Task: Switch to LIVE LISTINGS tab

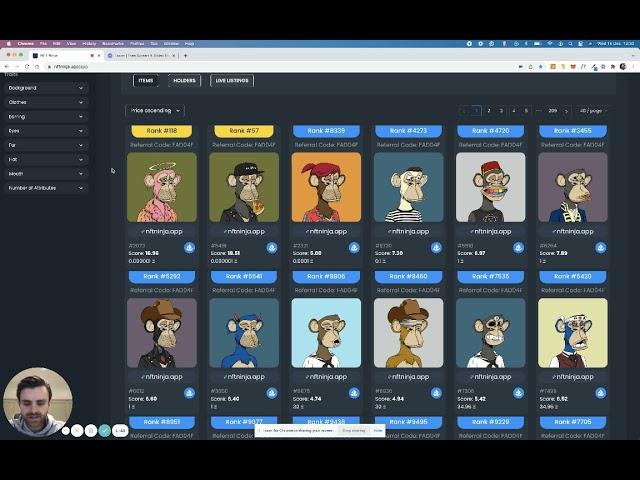Action: [232, 81]
